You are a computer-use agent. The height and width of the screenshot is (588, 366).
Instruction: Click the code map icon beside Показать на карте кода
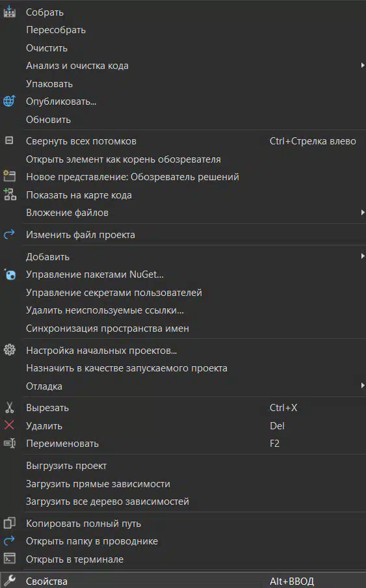(x=10, y=194)
